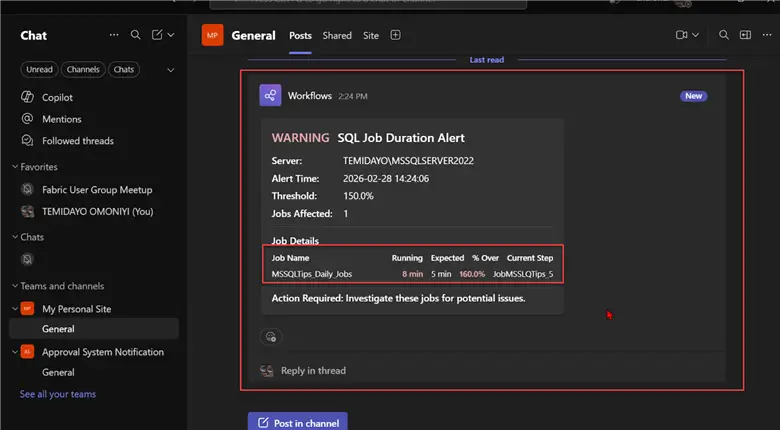Click the My Personal Site team avatar
The height and width of the screenshot is (430, 780).
point(27,309)
